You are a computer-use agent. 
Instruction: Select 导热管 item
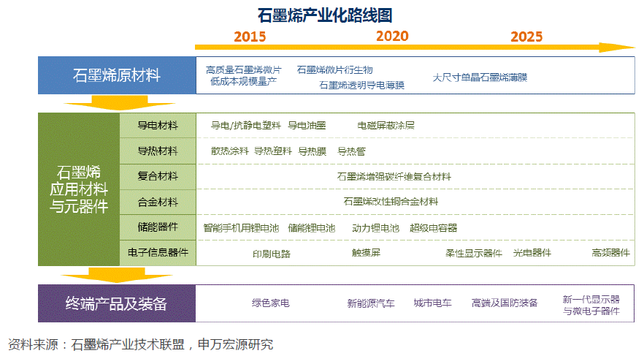352,151
